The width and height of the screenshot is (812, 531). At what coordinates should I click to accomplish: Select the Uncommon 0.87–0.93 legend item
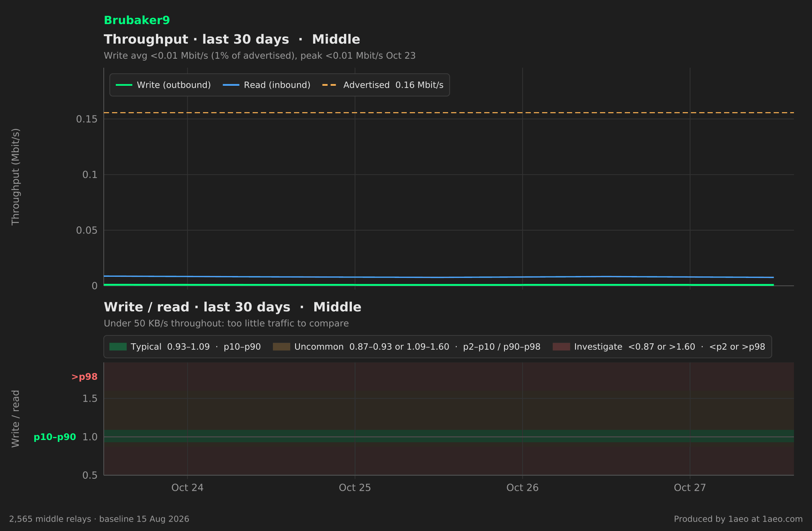click(407, 347)
